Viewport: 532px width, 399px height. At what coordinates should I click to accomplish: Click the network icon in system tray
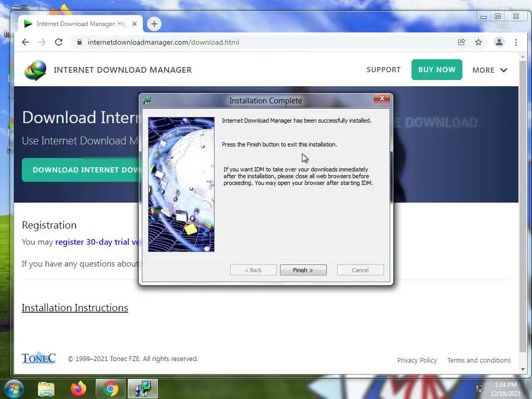point(480,389)
